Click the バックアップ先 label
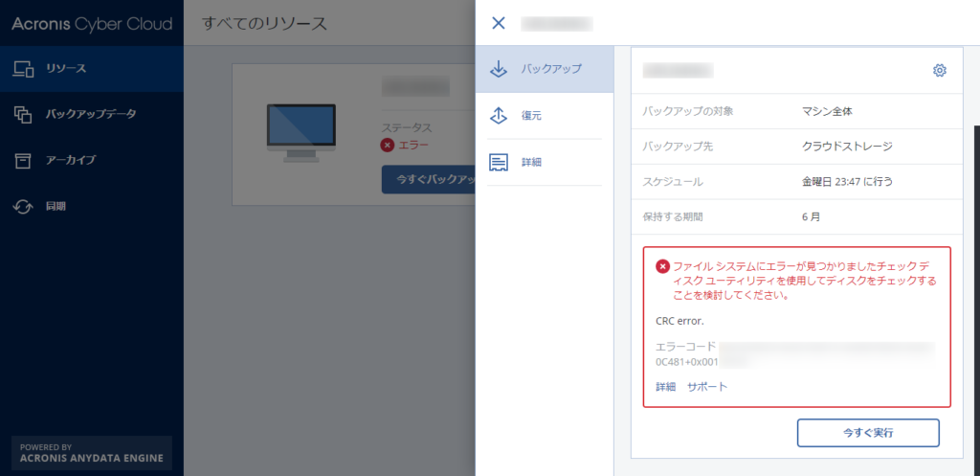 tap(679, 147)
